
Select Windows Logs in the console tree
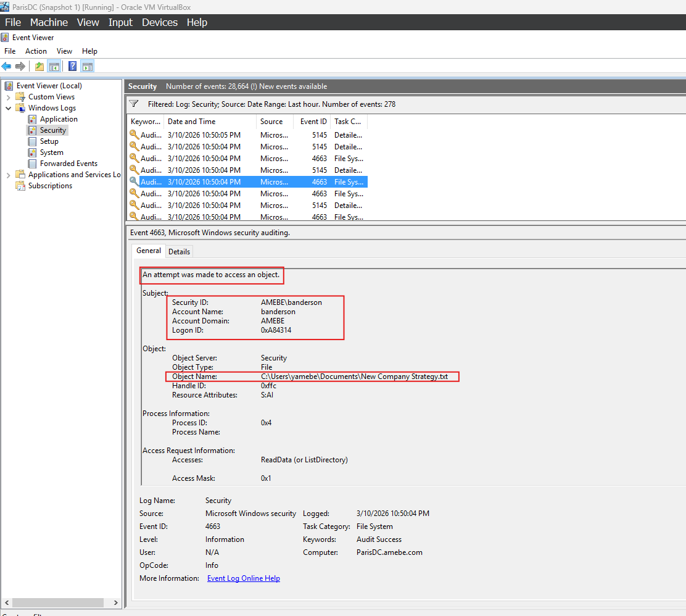[52, 107]
